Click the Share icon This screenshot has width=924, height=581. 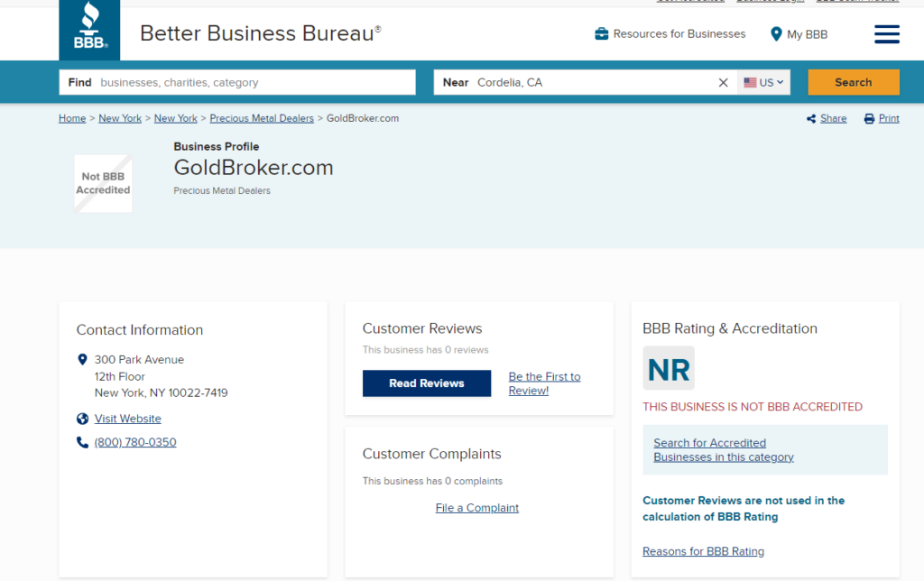(x=811, y=119)
